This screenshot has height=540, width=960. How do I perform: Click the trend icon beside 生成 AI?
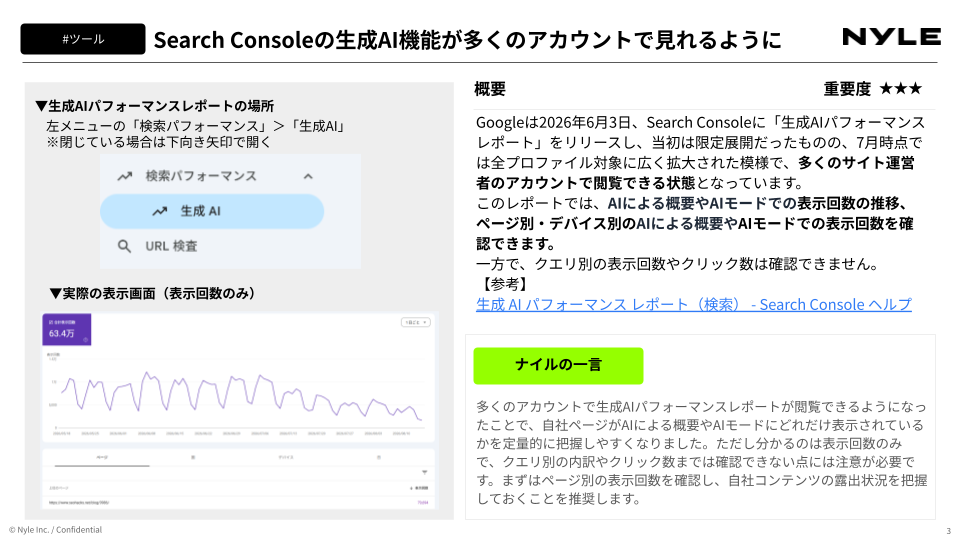coord(160,211)
